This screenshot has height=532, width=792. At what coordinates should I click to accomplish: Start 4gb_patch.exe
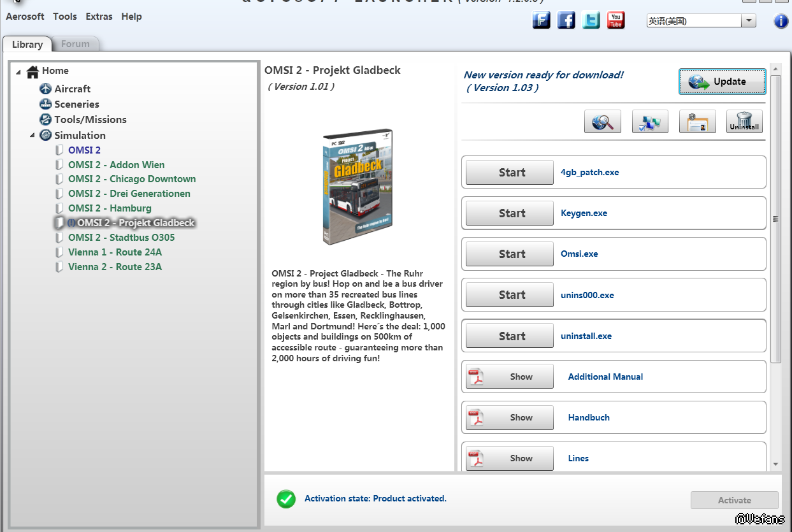(510, 172)
